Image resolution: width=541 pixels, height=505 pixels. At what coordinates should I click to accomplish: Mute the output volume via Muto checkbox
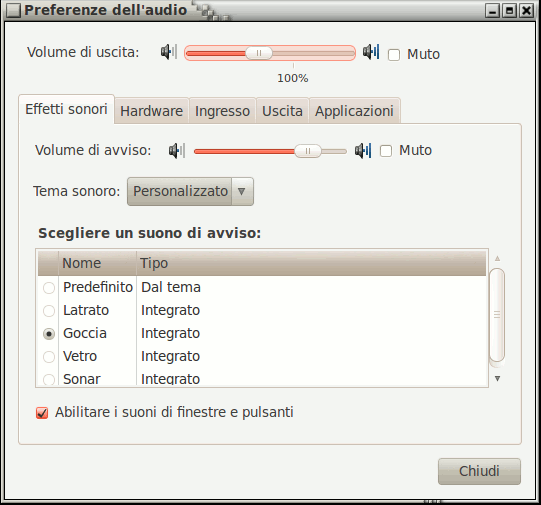pos(394,55)
